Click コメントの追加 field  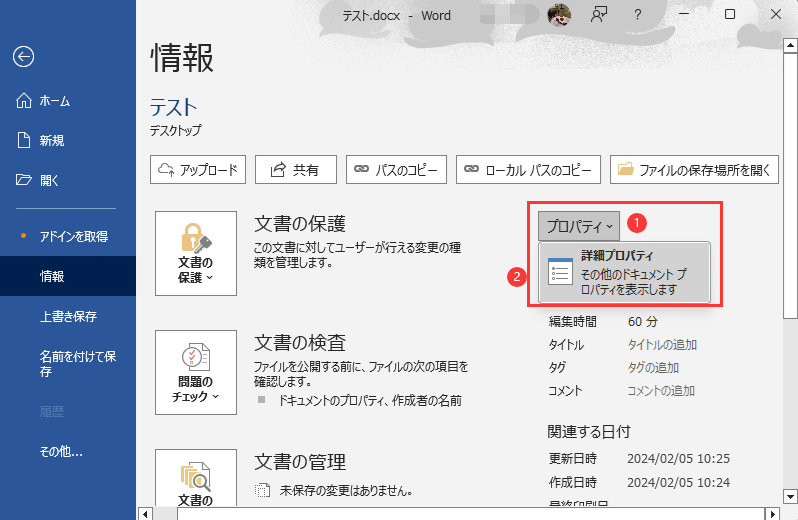pos(661,391)
